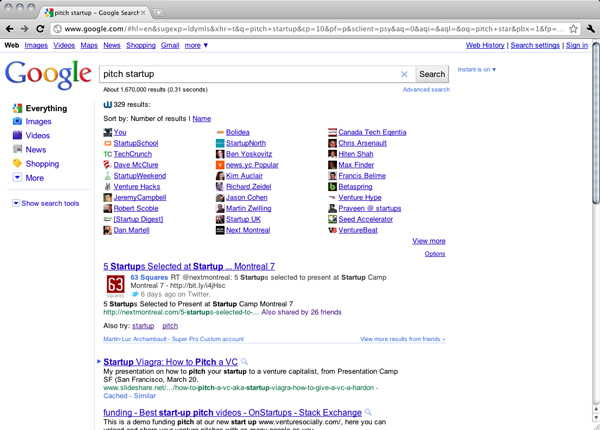Open the Ben Yoskovitz link
Viewport: 600px width, 430px height.
click(x=249, y=154)
